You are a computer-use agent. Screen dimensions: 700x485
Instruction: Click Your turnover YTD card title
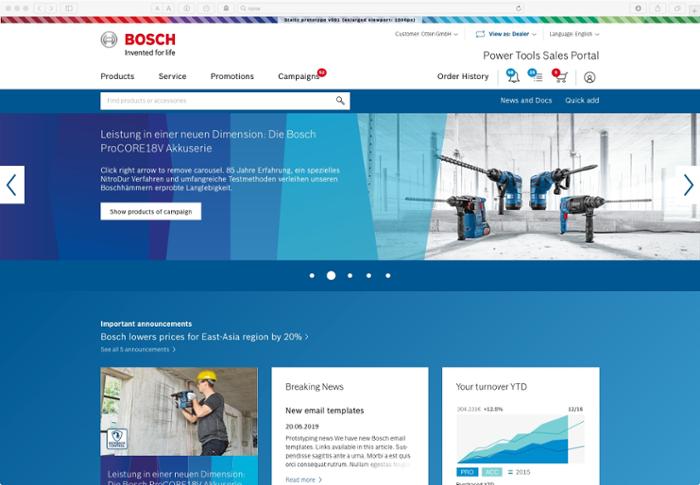[491, 387]
